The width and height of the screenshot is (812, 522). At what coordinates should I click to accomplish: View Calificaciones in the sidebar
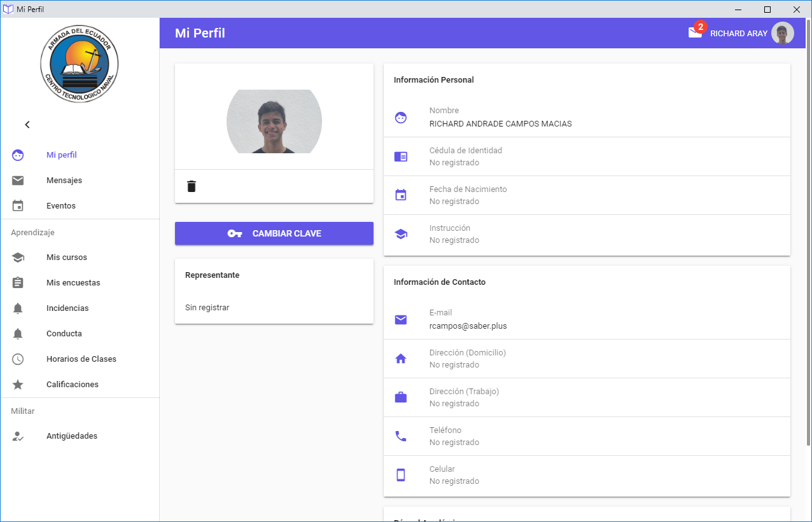click(x=73, y=385)
